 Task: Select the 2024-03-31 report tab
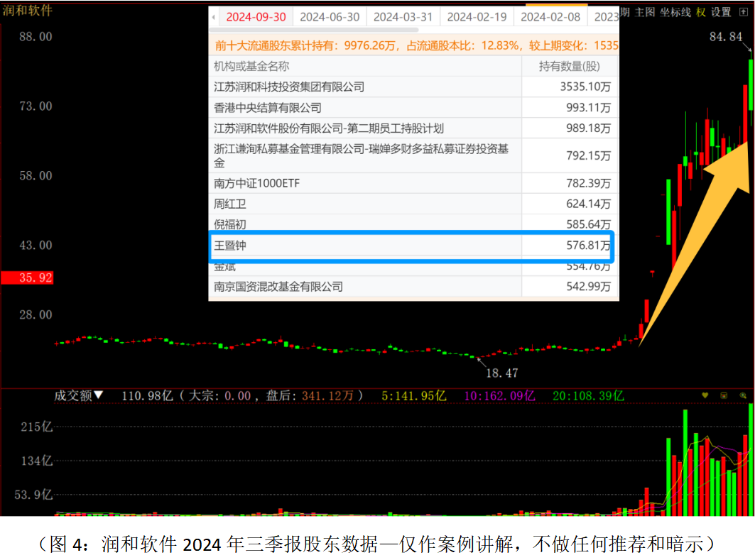point(403,17)
